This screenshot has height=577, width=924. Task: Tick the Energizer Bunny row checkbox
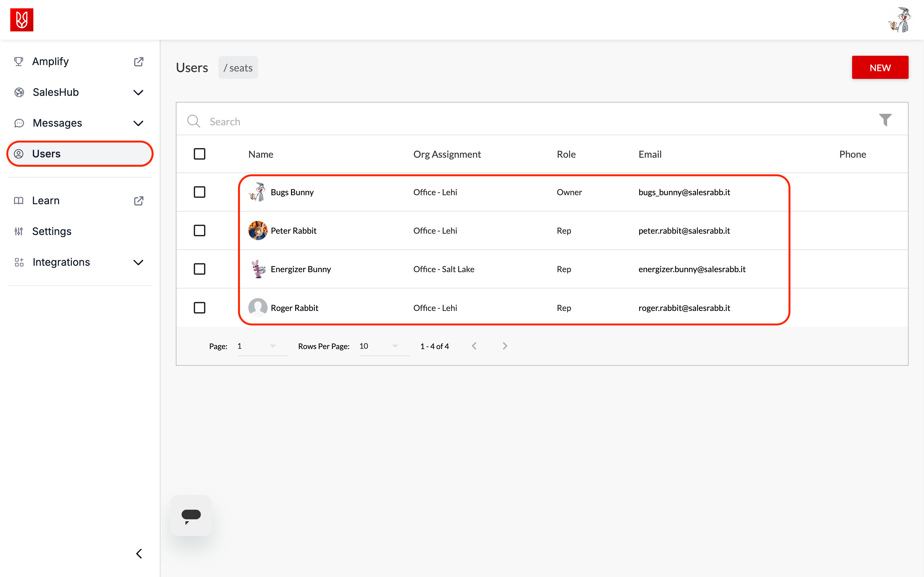coord(199,269)
